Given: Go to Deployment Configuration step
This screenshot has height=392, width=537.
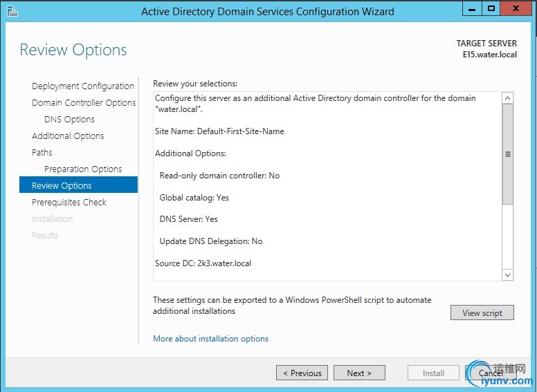Looking at the screenshot, I should 83,86.
